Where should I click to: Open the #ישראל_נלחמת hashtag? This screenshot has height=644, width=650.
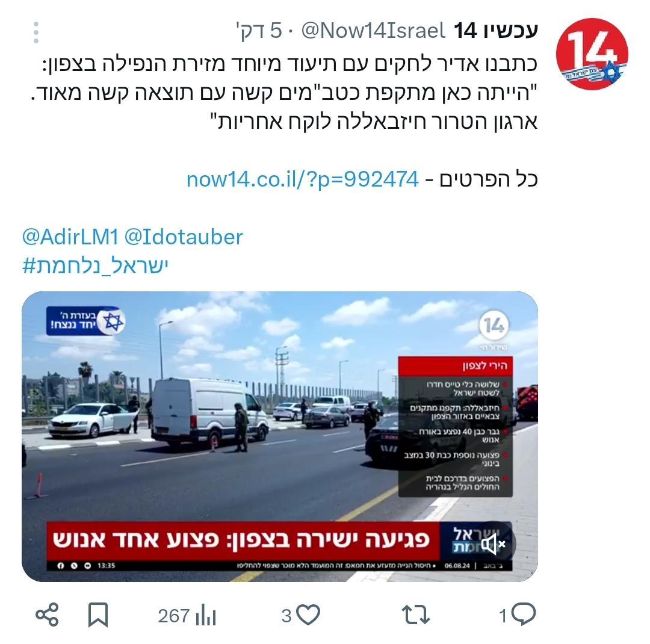pos(95,266)
